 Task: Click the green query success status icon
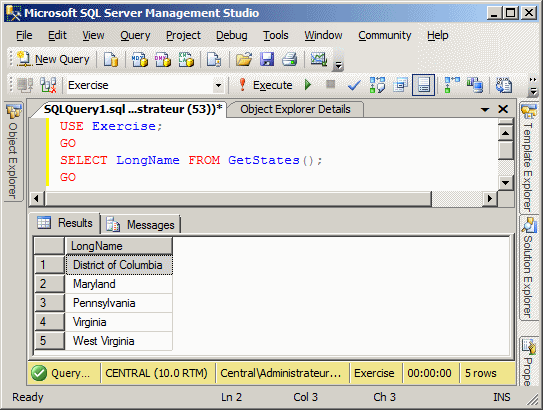[x=39, y=373]
